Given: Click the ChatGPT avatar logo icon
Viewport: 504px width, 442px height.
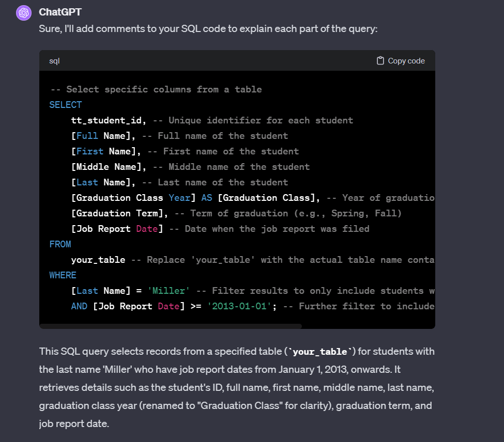Looking at the screenshot, I should (24, 13).
